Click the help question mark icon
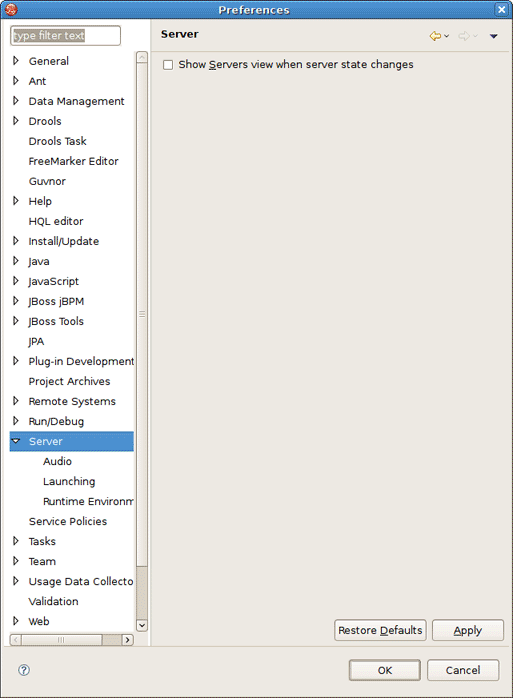 pos(24,670)
